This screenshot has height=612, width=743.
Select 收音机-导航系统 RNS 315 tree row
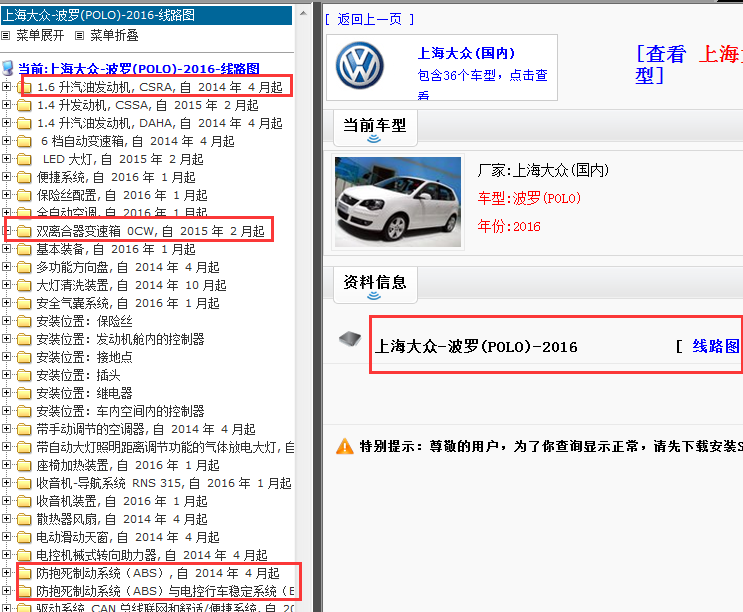click(x=164, y=483)
